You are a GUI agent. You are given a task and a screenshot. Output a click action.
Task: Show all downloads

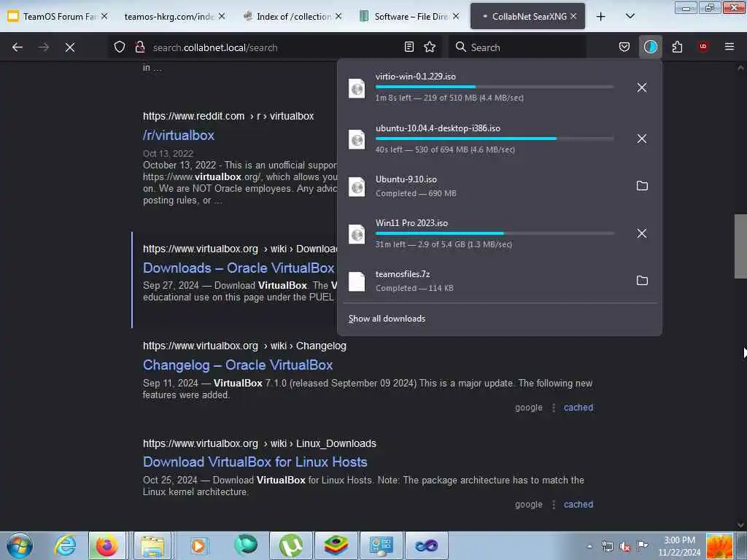[x=387, y=319]
